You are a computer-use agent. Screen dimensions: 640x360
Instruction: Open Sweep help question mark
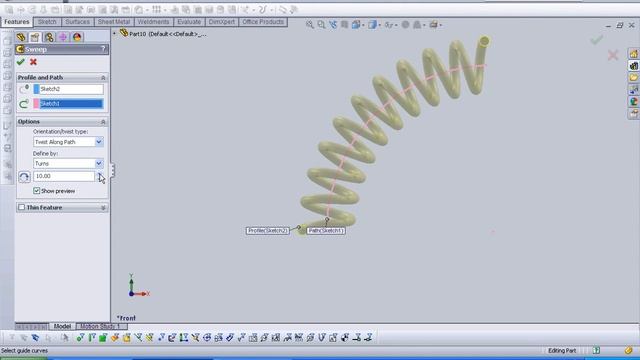click(103, 49)
